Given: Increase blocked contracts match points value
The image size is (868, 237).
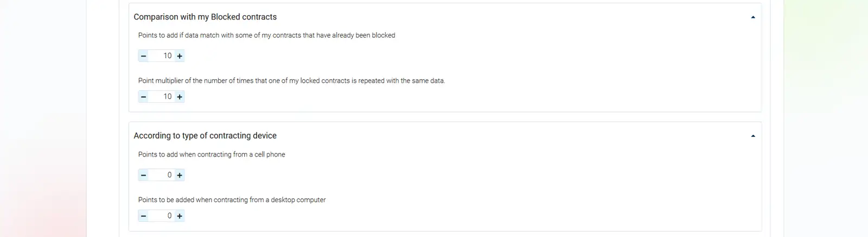Looking at the screenshot, I should pyautogui.click(x=180, y=56).
